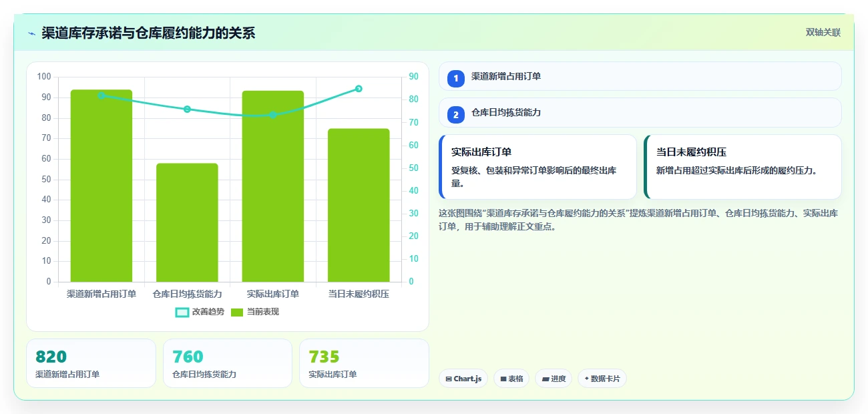Click the summary paragraph starting with 这张图围绕
Viewport: 868px width, 414px height.
[x=639, y=220]
